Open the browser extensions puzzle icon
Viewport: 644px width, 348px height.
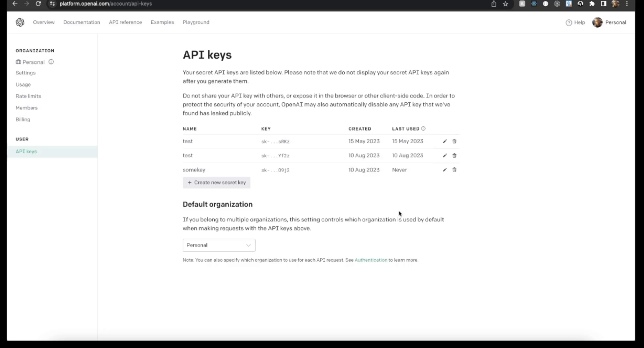[x=592, y=4]
